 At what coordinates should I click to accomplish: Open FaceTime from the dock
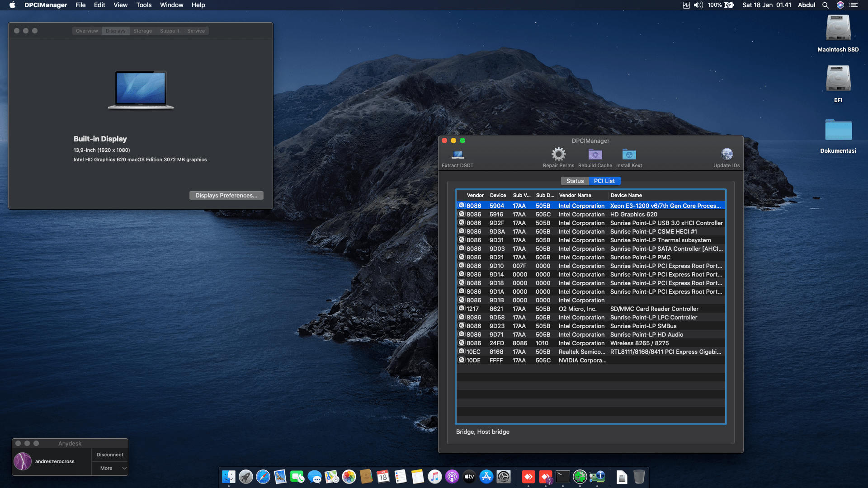[x=297, y=477]
